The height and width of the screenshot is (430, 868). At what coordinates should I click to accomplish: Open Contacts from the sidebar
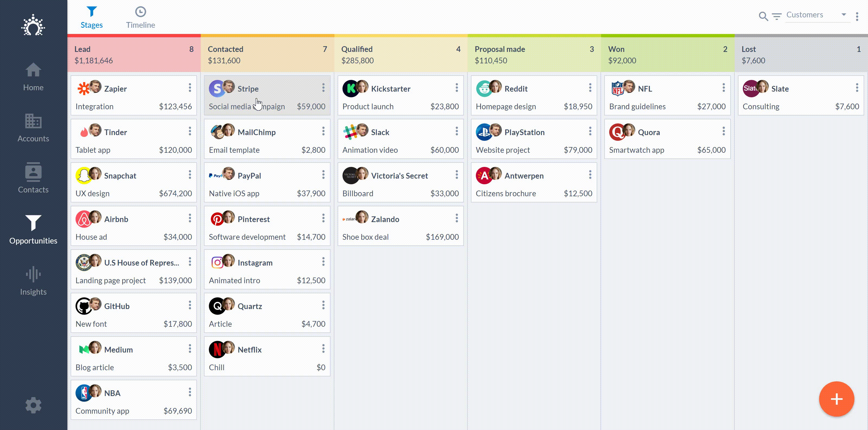pos(33,178)
